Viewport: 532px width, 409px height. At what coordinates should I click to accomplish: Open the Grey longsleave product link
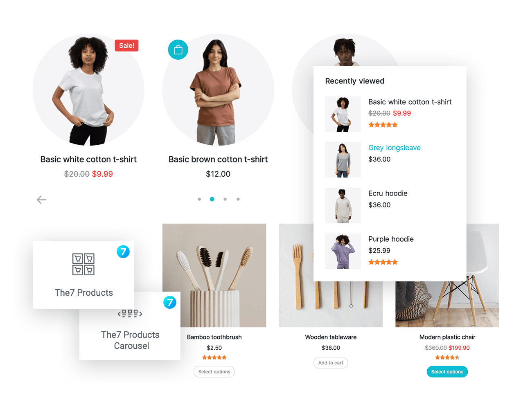pos(394,148)
